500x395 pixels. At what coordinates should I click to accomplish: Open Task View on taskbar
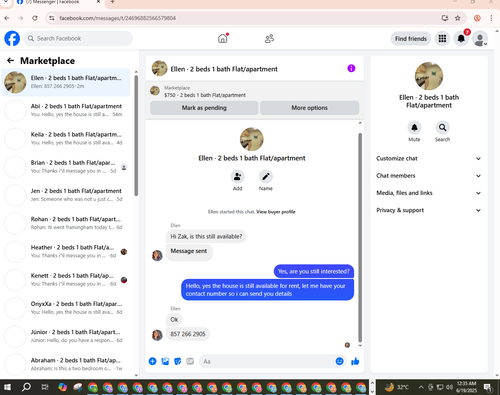[45, 387]
